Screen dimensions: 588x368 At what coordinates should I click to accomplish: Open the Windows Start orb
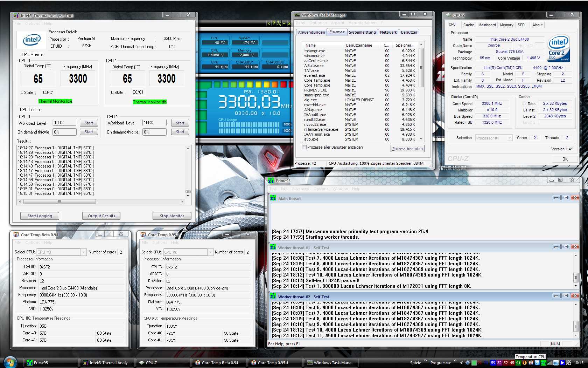pyautogui.click(x=10, y=362)
